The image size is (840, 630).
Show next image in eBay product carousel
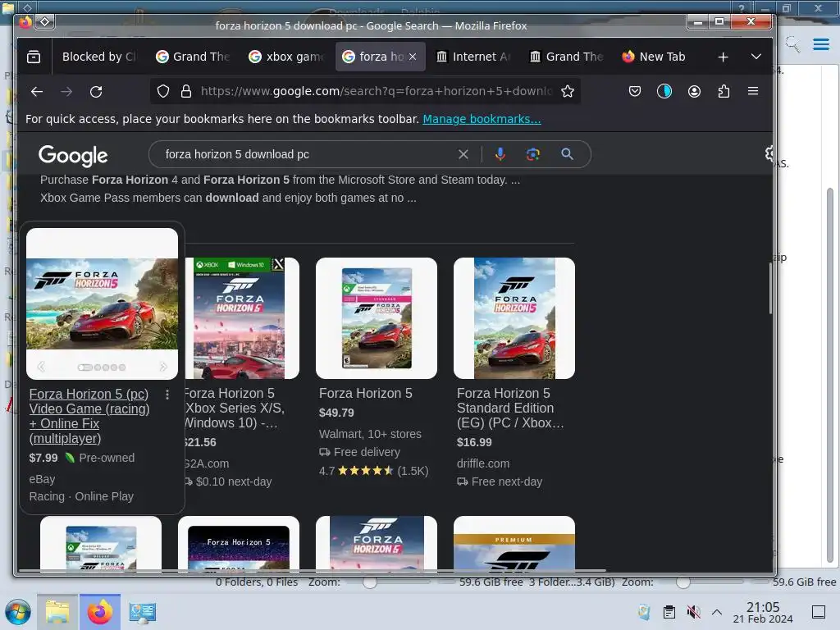click(163, 367)
